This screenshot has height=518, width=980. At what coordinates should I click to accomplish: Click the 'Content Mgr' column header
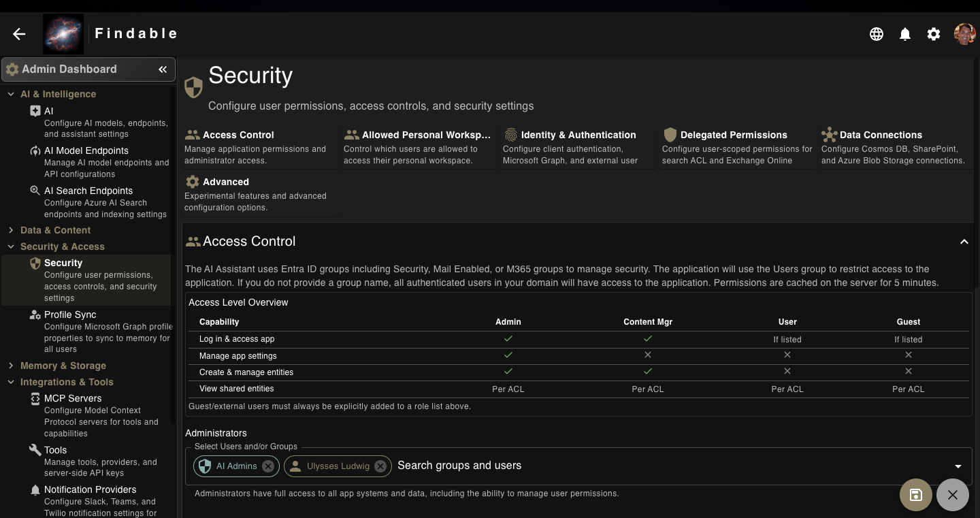[x=648, y=322]
